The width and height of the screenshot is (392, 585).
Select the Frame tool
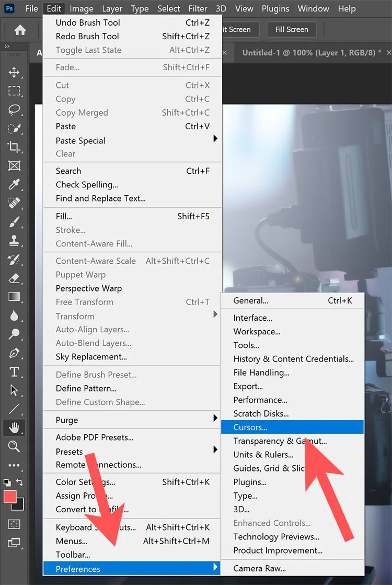coord(14,166)
